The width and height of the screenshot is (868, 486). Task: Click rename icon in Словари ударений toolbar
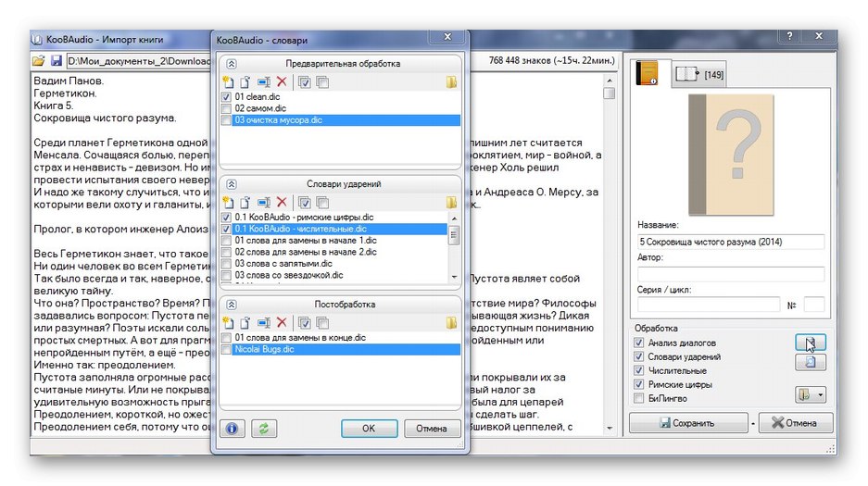(264, 203)
